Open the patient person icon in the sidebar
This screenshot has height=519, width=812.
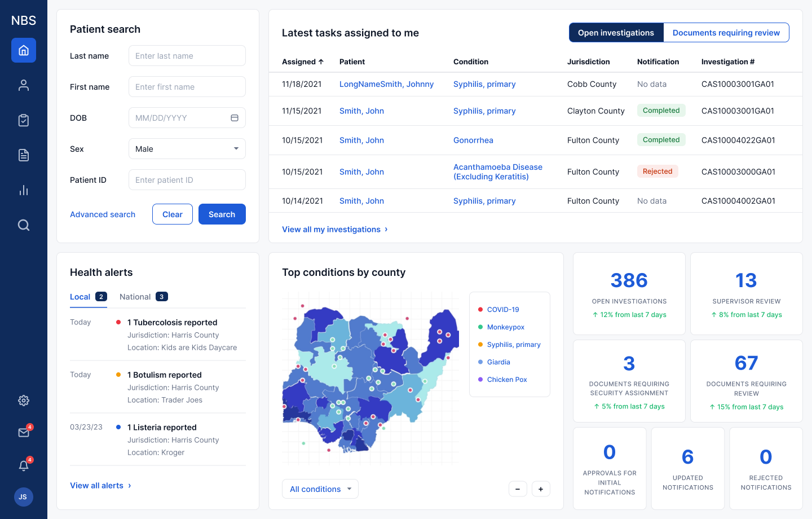[x=24, y=85]
